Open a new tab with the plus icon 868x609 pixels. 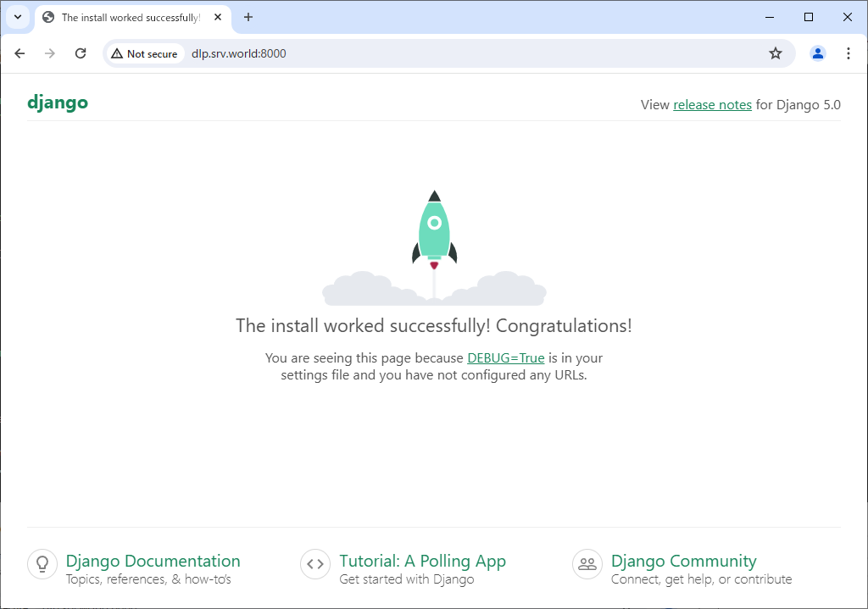(x=248, y=17)
